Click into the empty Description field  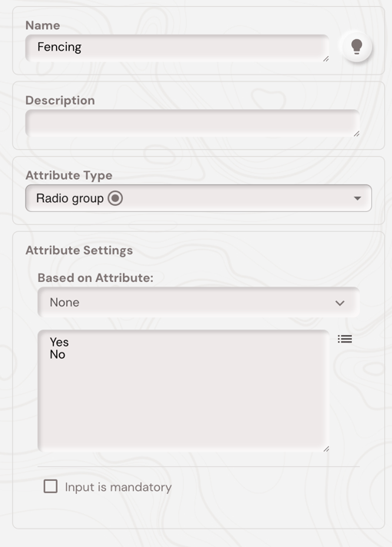(192, 123)
